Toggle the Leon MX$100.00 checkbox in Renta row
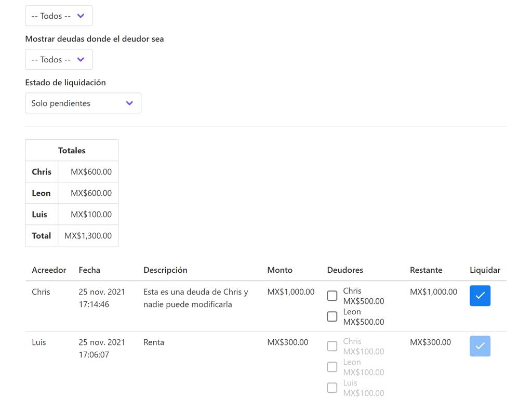 coord(332,367)
